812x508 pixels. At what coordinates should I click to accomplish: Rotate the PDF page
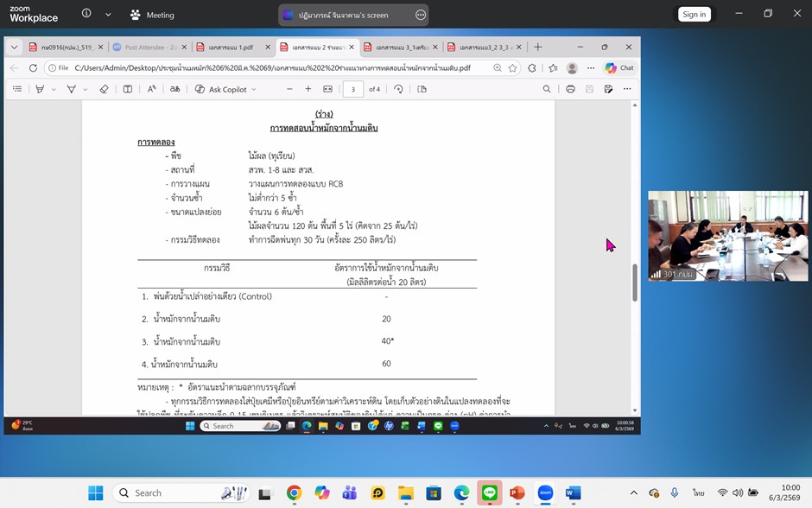[x=398, y=89]
